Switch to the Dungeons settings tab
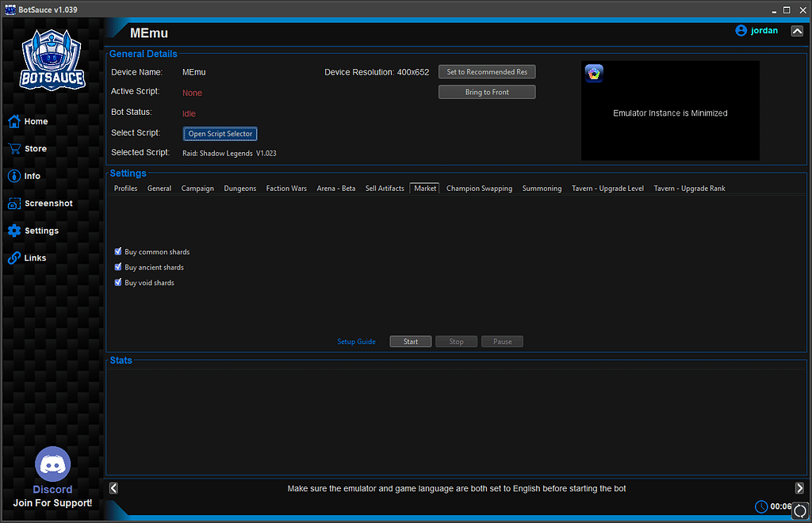 [x=239, y=188]
